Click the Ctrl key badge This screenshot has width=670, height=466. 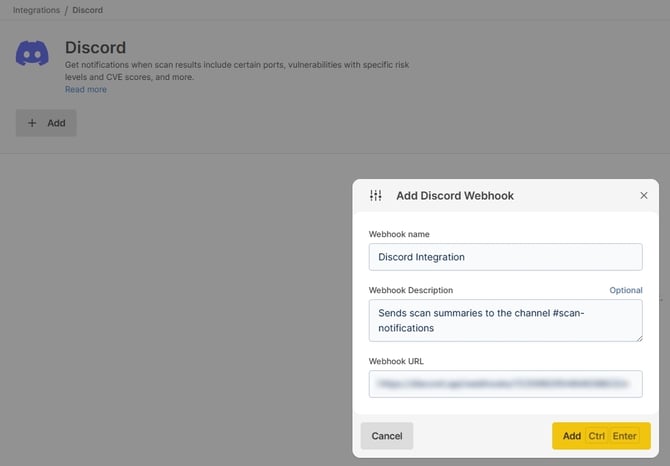pyautogui.click(x=597, y=436)
